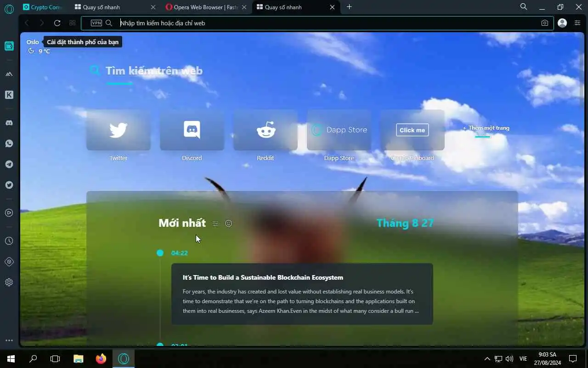This screenshot has width=588, height=368.
Task: Open the Windows notification center
Action: pos(573,358)
